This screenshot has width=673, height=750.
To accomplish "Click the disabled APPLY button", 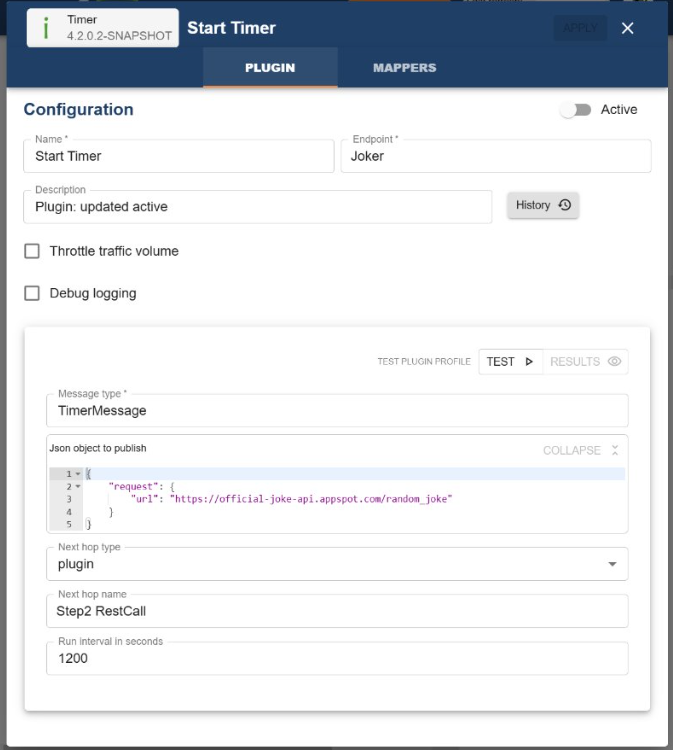I will click(580, 28).
